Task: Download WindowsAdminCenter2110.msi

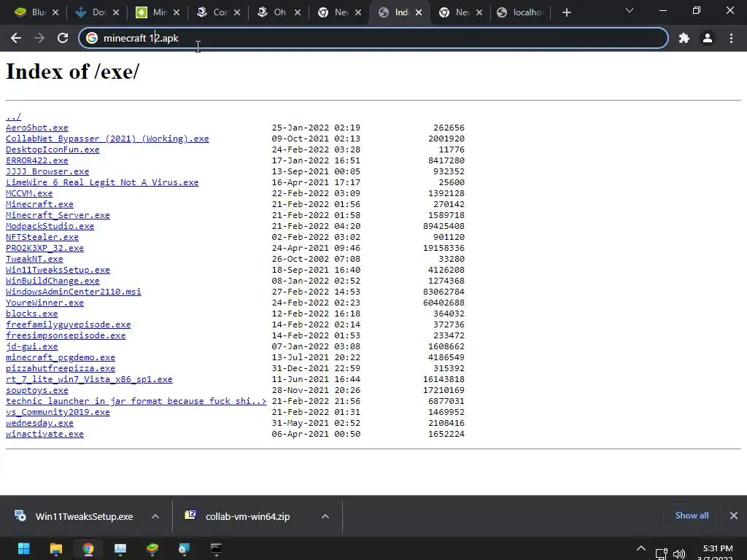Action: click(74, 292)
